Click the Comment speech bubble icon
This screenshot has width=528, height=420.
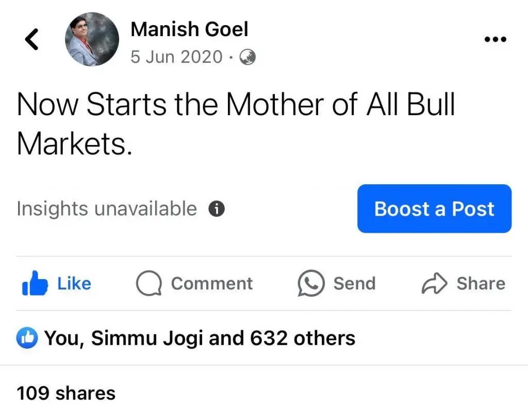point(149,284)
